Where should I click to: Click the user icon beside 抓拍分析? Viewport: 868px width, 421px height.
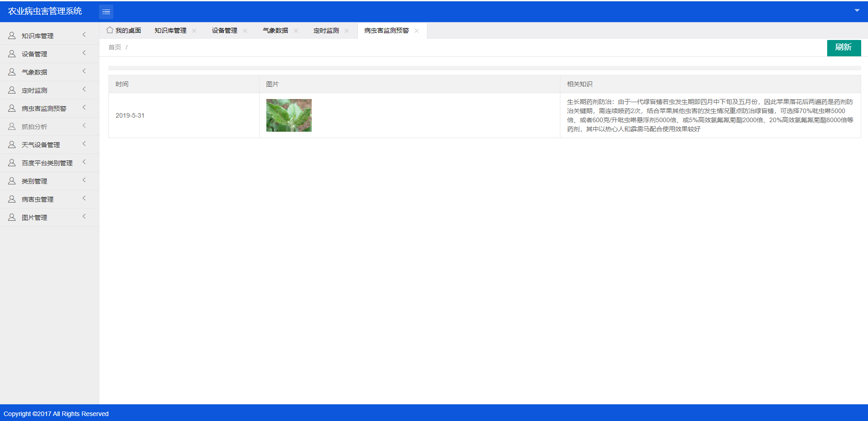12,126
